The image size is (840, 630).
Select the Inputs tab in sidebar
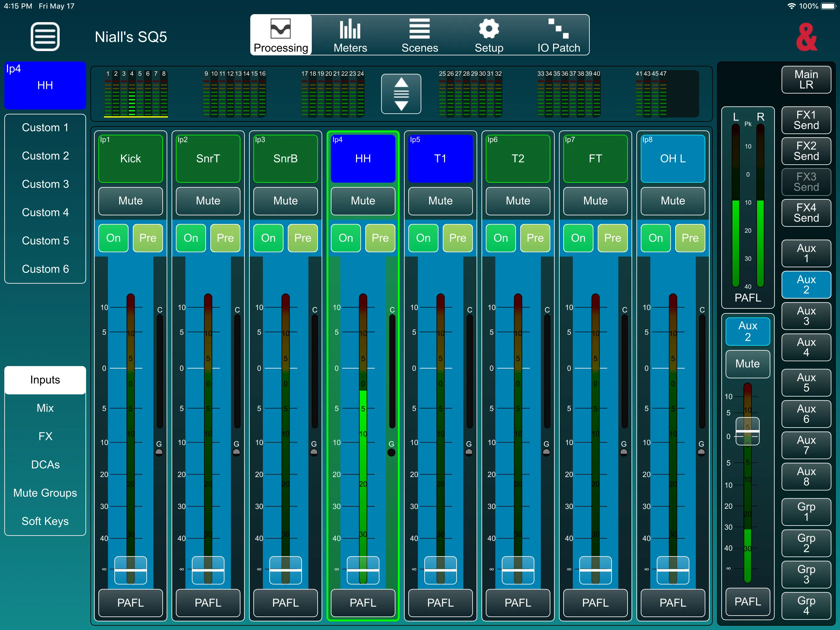coord(45,380)
